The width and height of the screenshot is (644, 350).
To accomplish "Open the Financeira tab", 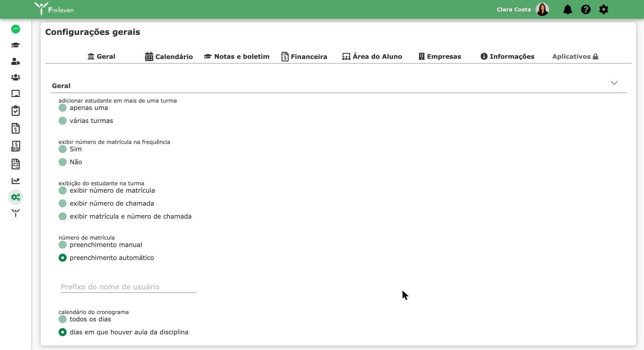I will tap(304, 56).
